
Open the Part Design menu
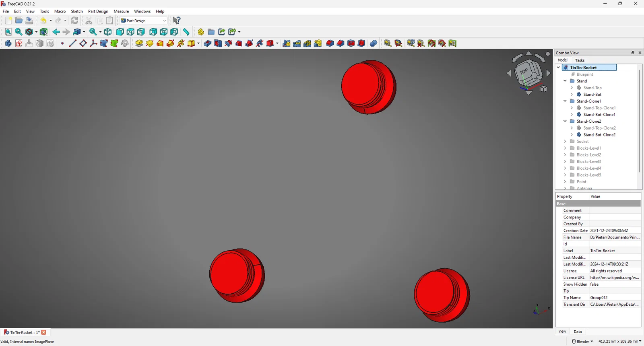pyautogui.click(x=98, y=11)
